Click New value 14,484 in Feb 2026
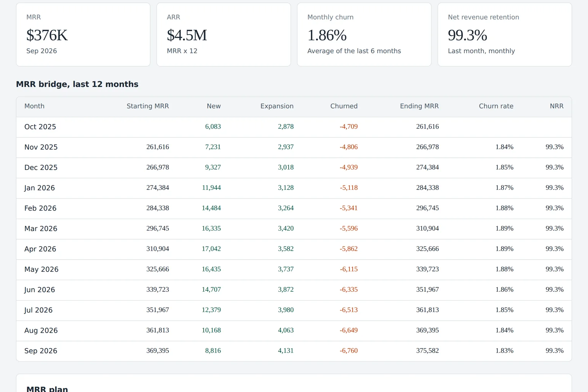The height and width of the screenshot is (392, 588). point(211,208)
